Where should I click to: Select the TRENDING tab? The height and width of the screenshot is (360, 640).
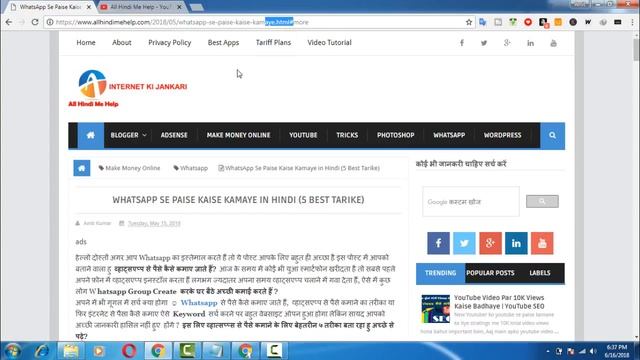(440, 273)
